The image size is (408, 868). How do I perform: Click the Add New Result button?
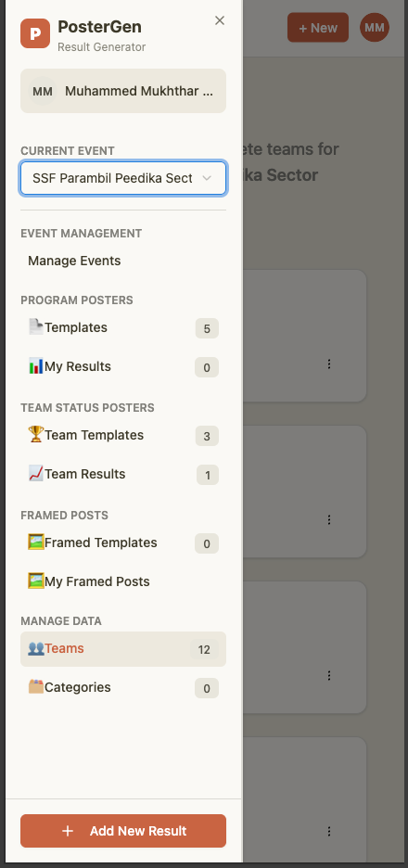coord(123,831)
